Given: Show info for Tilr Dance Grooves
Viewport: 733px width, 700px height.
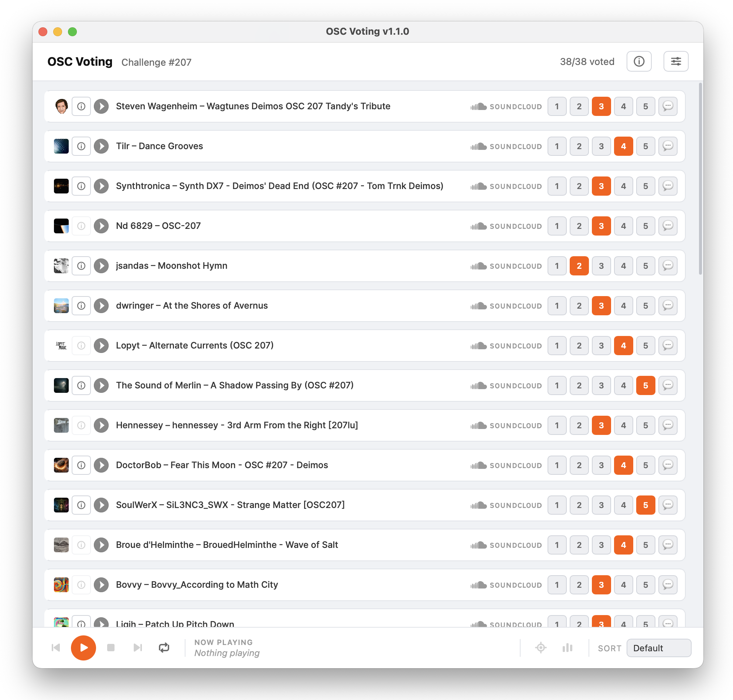Looking at the screenshot, I should 81,146.
